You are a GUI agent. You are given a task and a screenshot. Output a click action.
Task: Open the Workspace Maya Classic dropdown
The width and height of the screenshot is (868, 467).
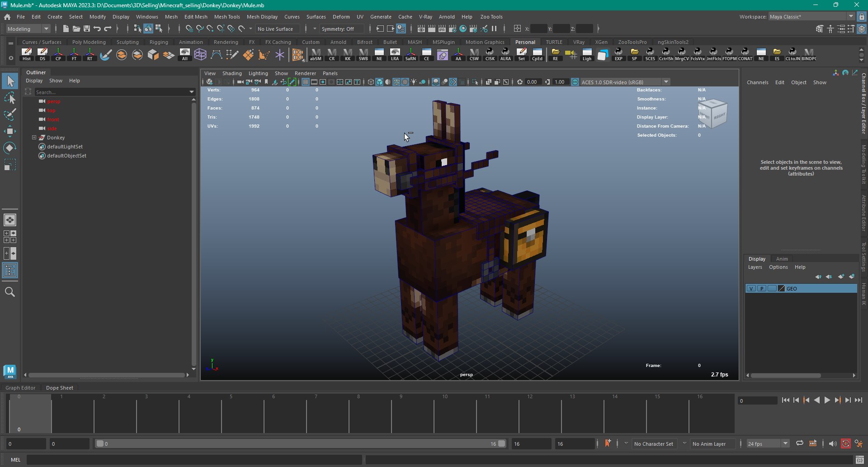click(x=811, y=16)
